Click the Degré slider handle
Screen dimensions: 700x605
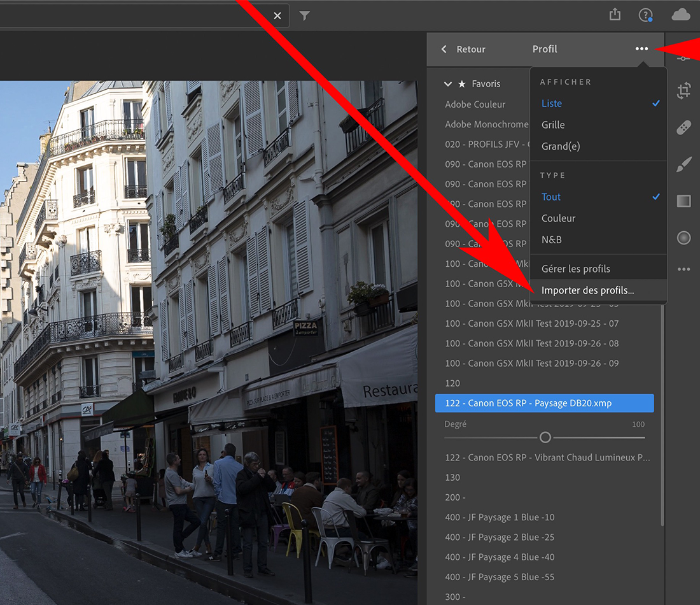545,438
